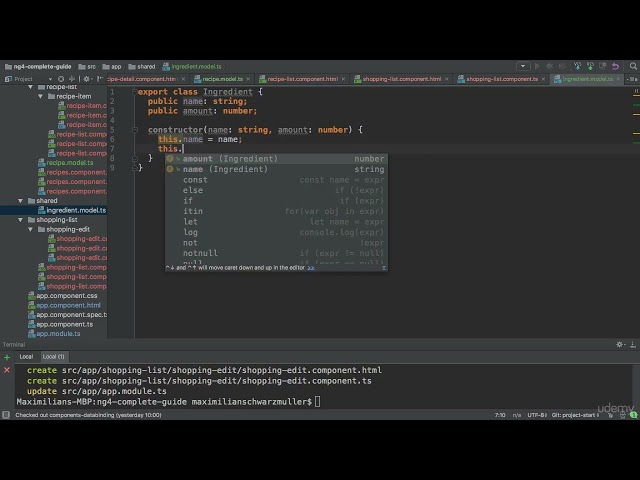Viewport: 640px width, 480px height.
Task: Collapse the recipe-item folder
Action: pyautogui.click(x=40, y=96)
